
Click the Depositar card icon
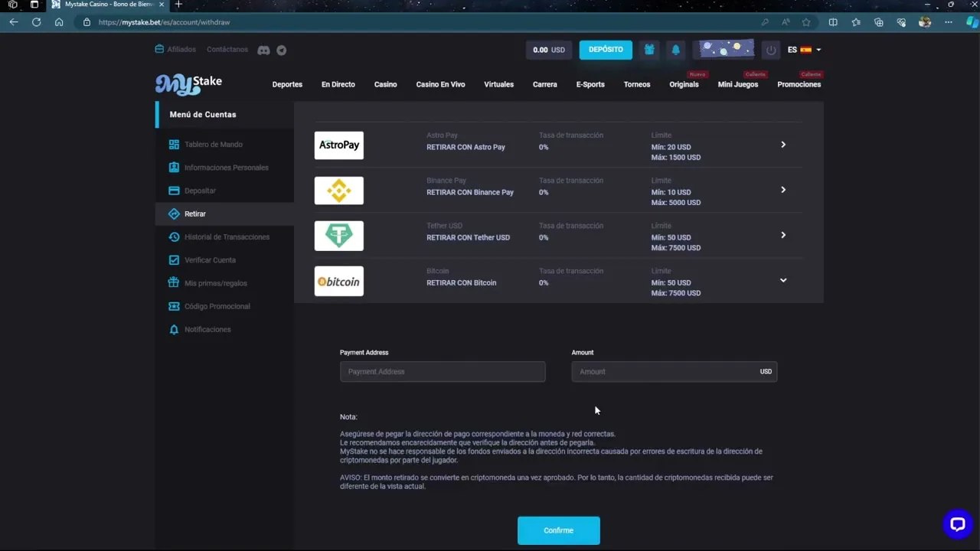(x=174, y=191)
